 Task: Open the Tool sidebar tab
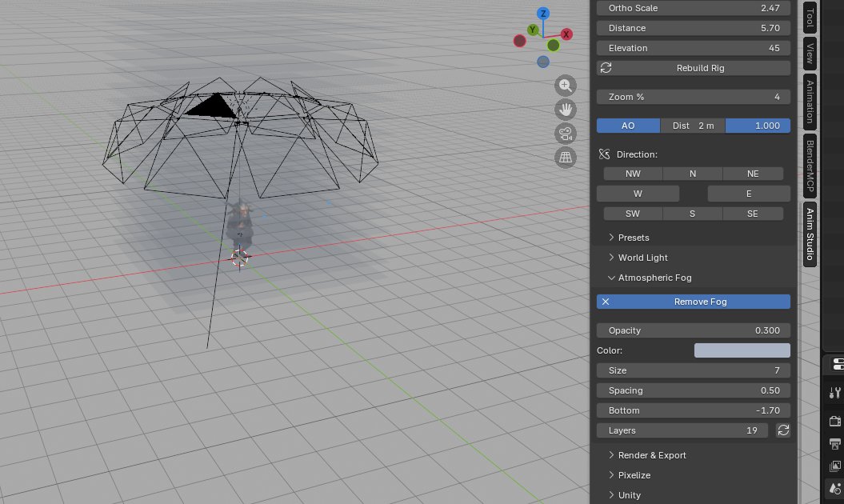pos(810,18)
